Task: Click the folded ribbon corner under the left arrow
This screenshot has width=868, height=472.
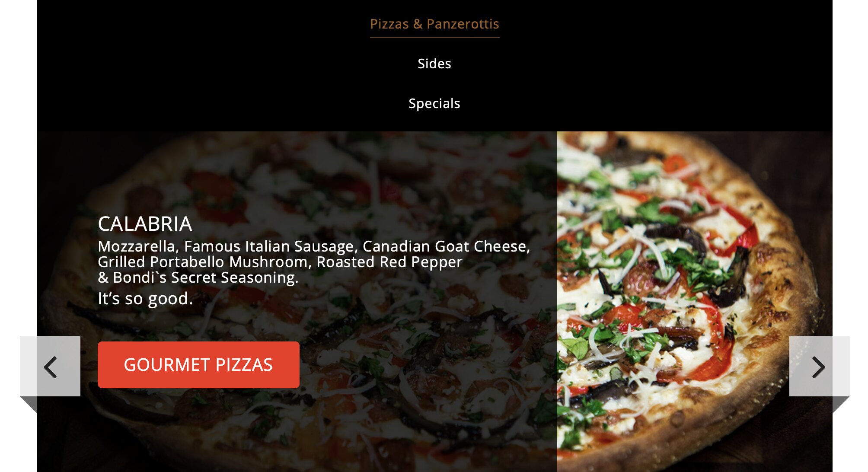Action: pos(29,405)
